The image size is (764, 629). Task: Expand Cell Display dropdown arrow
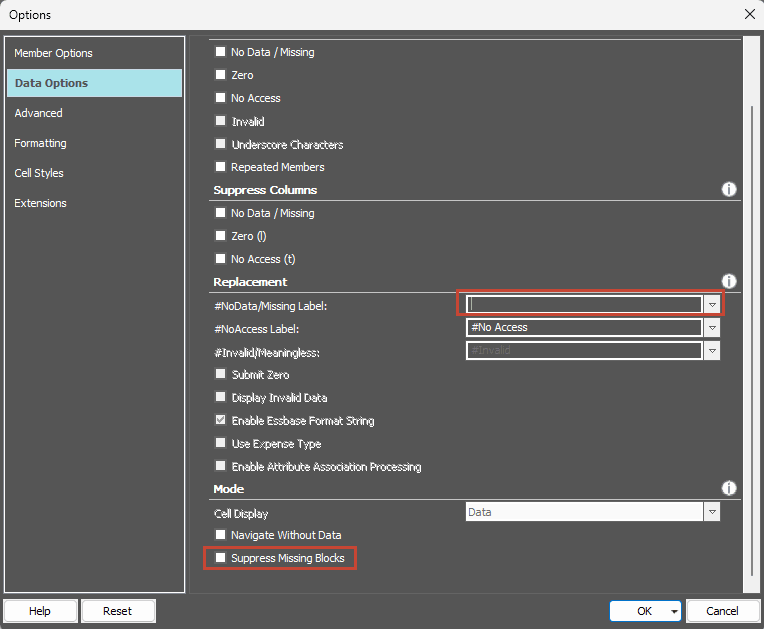coord(712,512)
